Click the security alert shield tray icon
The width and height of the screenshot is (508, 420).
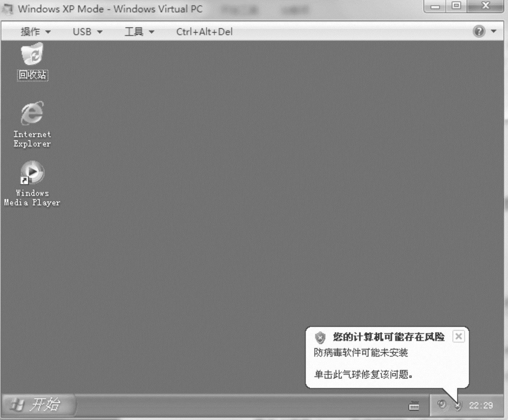(458, 406)
